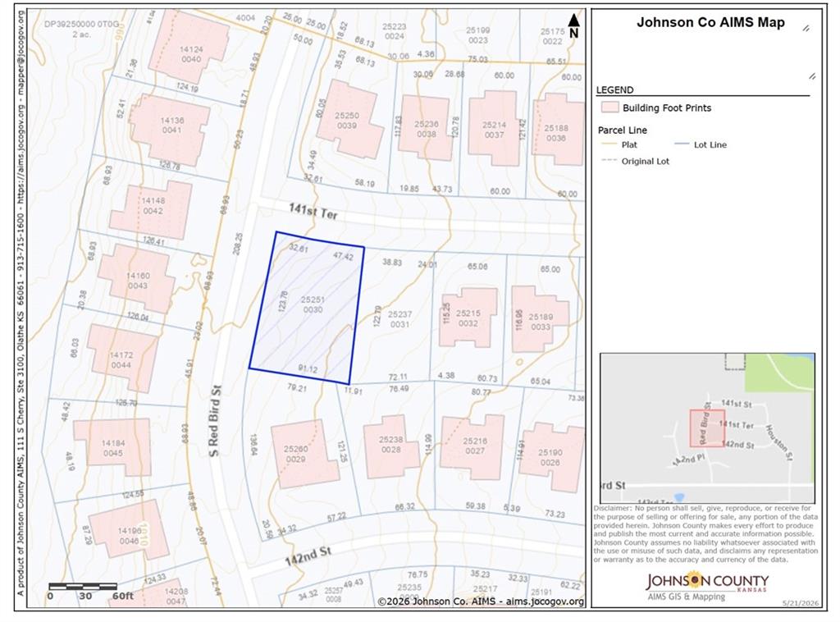Viewport: 840px width, 622px height.
Task: Click vacant parcel label 25237 0031
Action: (399, 319)
